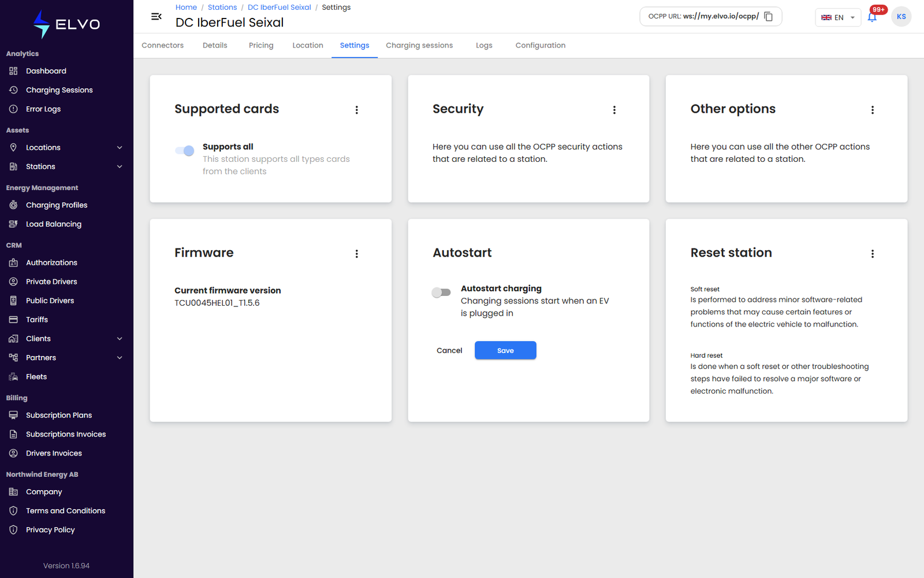Screen dimensions: 924x578
Task: Click the Dashboard grid icon
Action: 13,71
